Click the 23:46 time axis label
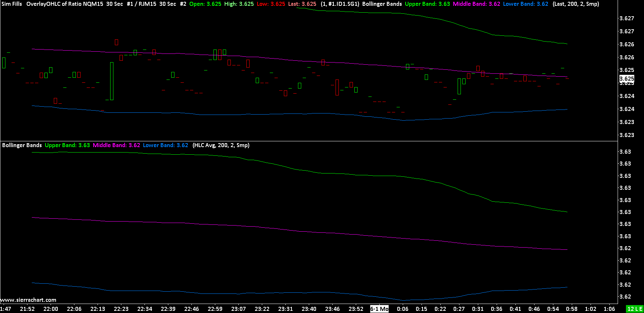The height and width of the screenshot is (313, 644). pos(332,309)
